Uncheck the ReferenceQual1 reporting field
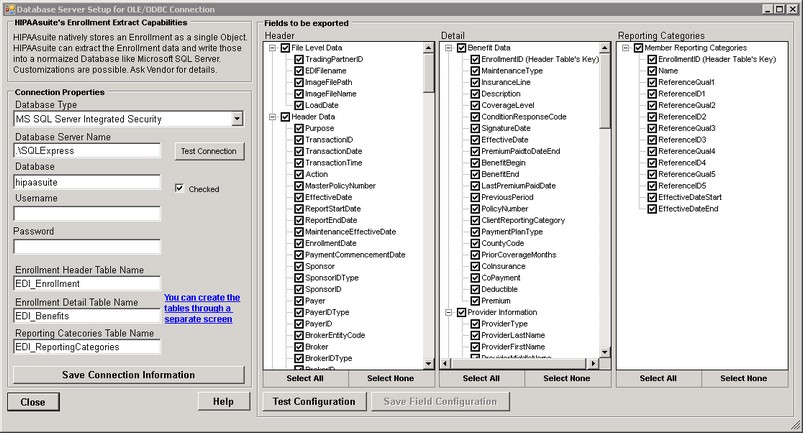803x433 pixels. point(652,82)
